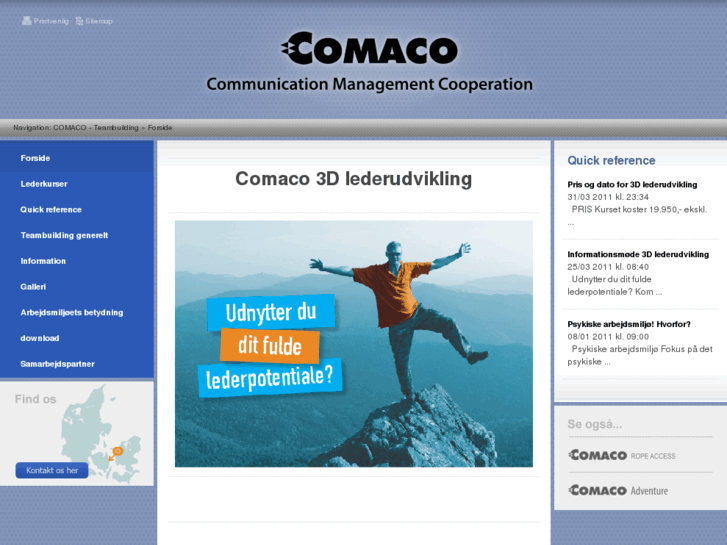The width and height of the screenshot is (727, 545).
Task: Open the Samarbejdspartner menu item
Action: click(x=57, y=364)
